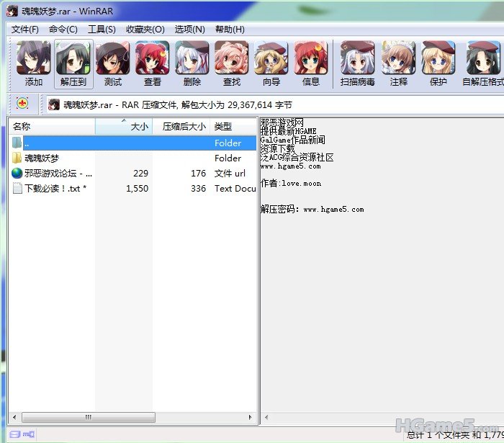Click the file list right scroll arrow
Image resolution: width=504 pixels, height=443 pixels.
coord(251,417)
